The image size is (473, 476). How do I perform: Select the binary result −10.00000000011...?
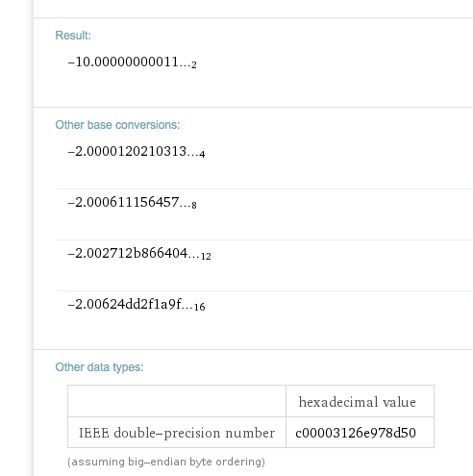click(132, 63)
